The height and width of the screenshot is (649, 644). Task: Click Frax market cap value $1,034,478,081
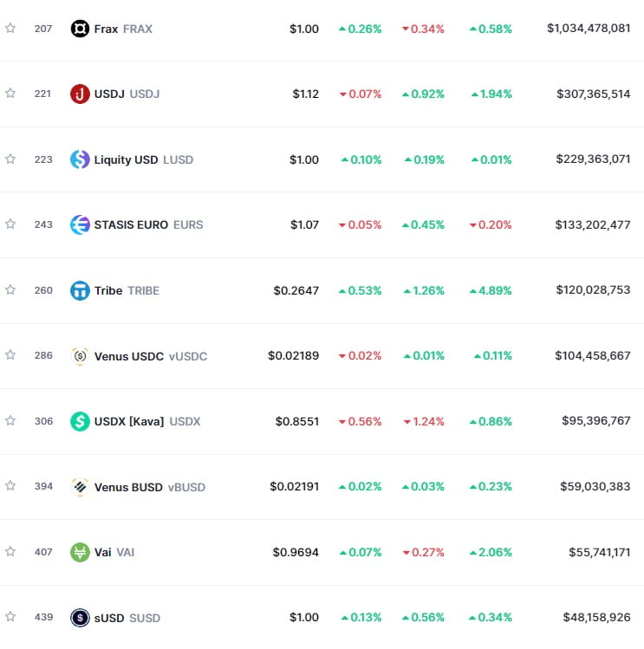coord(589,29)
